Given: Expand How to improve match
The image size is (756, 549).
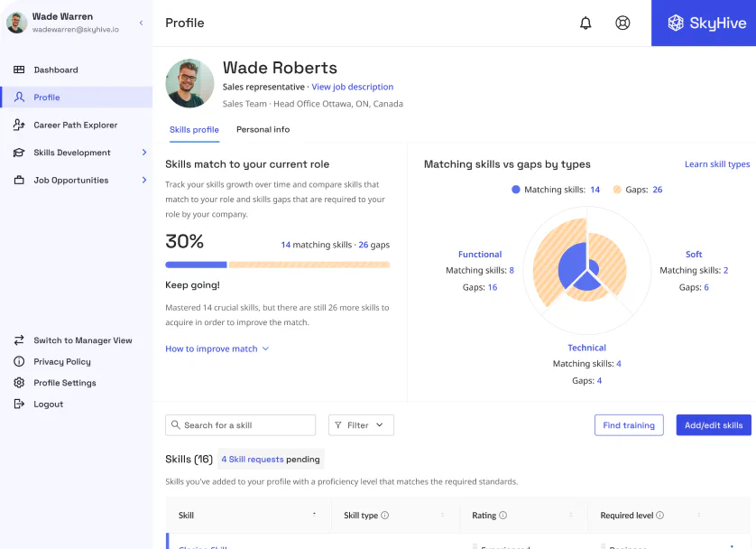Looking at the screenshot, I should (x=217, y=349).
